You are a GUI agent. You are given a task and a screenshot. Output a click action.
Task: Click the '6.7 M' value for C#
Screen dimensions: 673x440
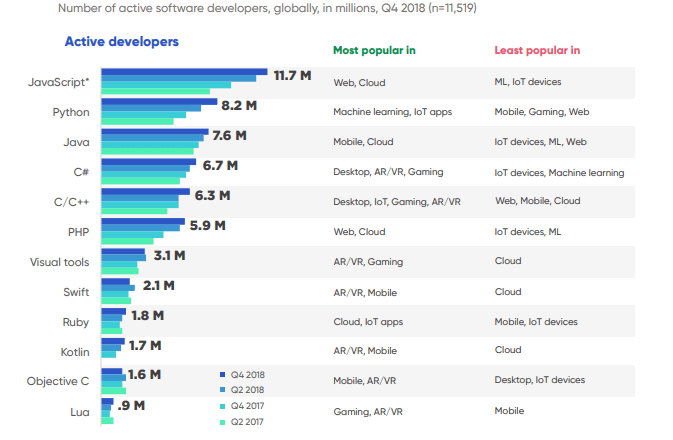coord(220,166)
